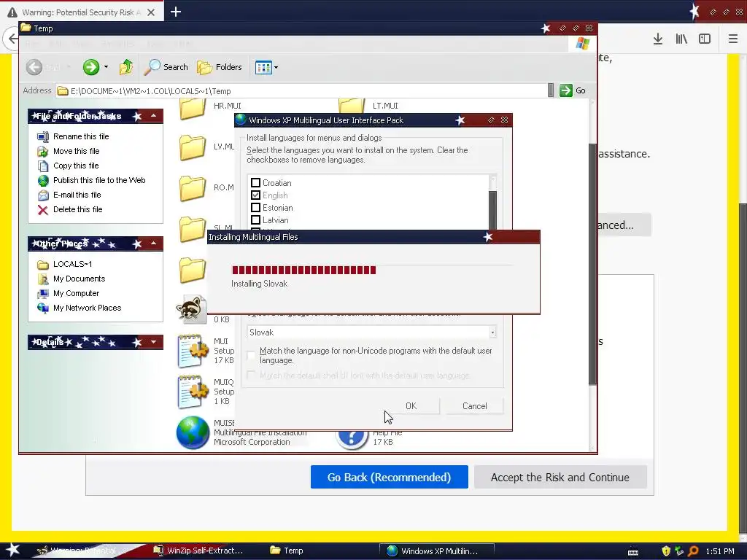Select the LV.MUI folder icon
The image size is (747, 560).
pos(193,147)
